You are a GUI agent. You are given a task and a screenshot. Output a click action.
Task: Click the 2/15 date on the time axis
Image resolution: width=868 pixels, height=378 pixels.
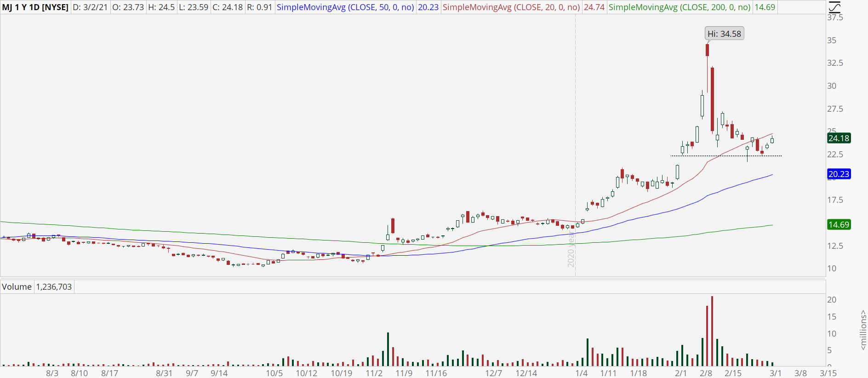pyautogui.click(x=733, y=373)
